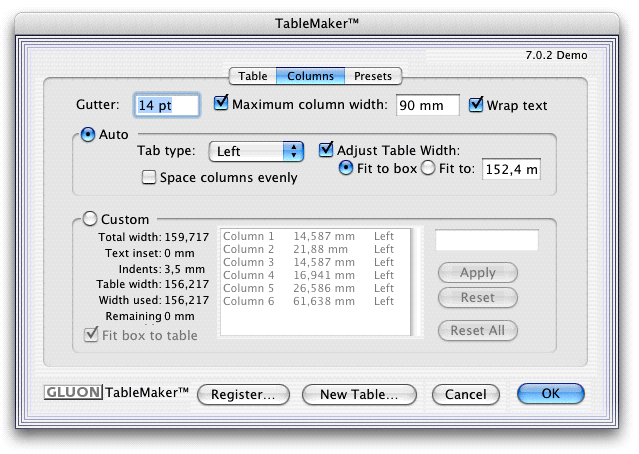
Task: Switch to the Table tab
Action: coord(253,76)
